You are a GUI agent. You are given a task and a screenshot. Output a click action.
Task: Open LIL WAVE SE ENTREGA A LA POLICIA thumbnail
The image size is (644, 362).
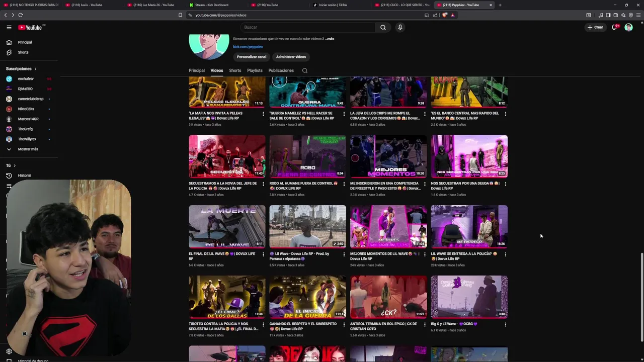click(x=469, y=226)
